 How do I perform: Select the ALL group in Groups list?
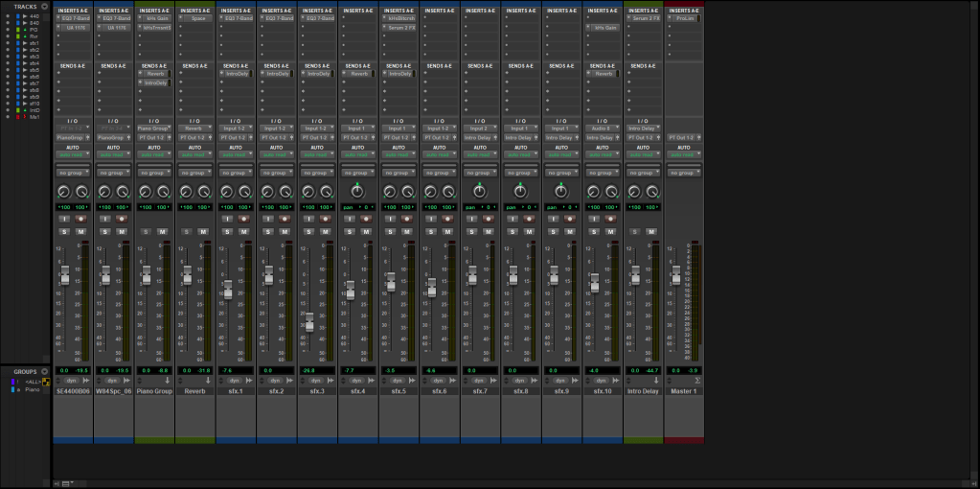(x=34, y=382)
